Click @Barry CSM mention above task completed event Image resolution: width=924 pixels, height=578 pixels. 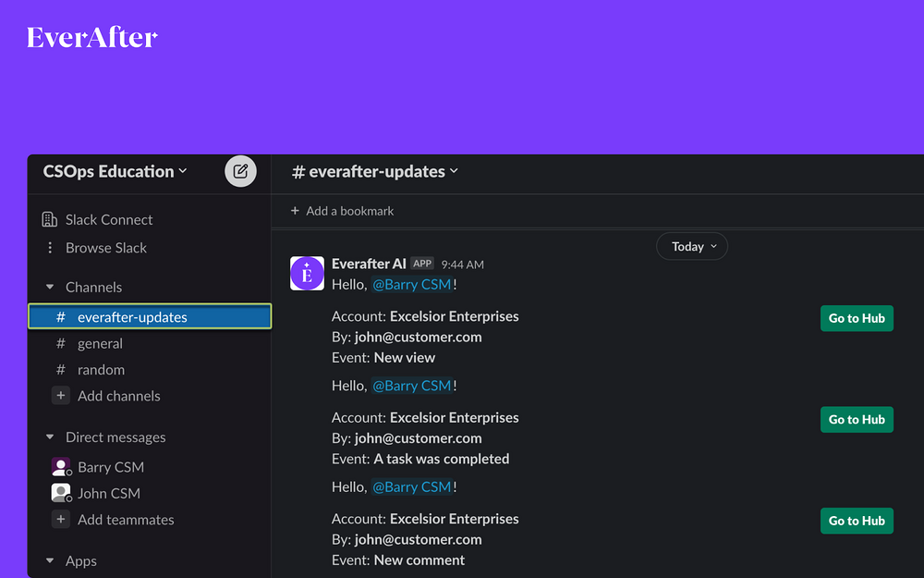412,386
